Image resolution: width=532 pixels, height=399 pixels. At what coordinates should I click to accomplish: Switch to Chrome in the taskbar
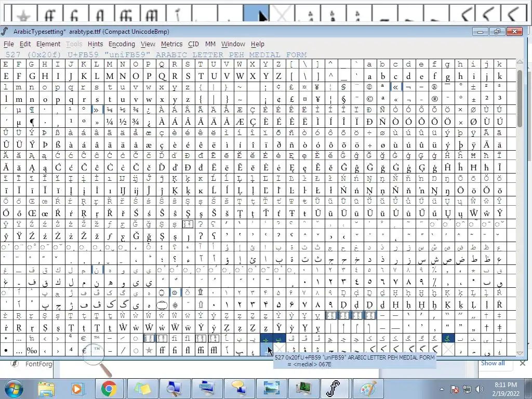tap(108, 389)
